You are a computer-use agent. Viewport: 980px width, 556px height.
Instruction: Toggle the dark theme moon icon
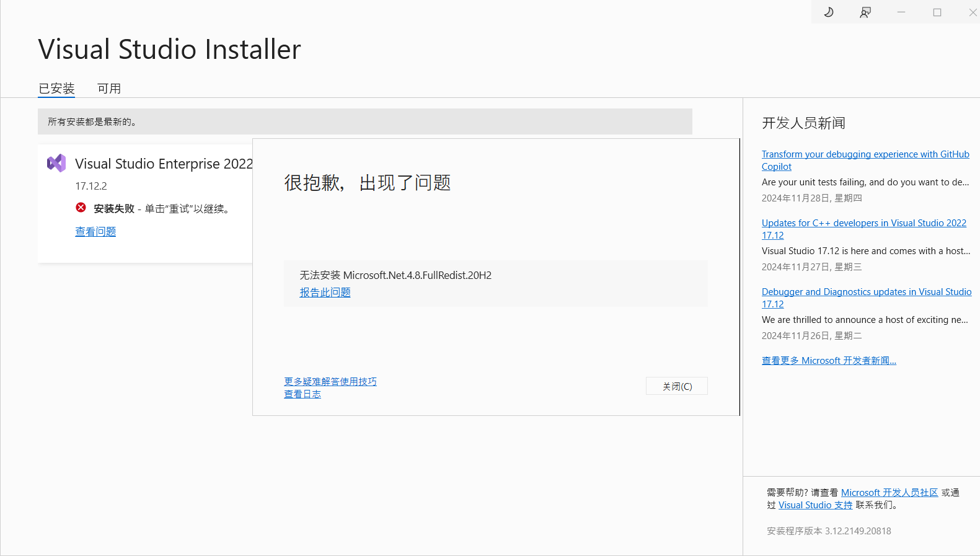(x=829, y=12)
